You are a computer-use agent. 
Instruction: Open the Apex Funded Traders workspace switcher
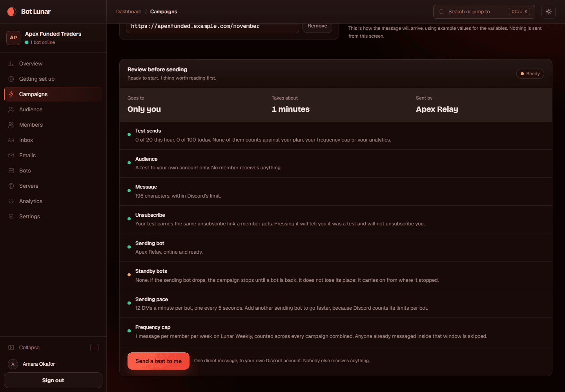[53, 38]
